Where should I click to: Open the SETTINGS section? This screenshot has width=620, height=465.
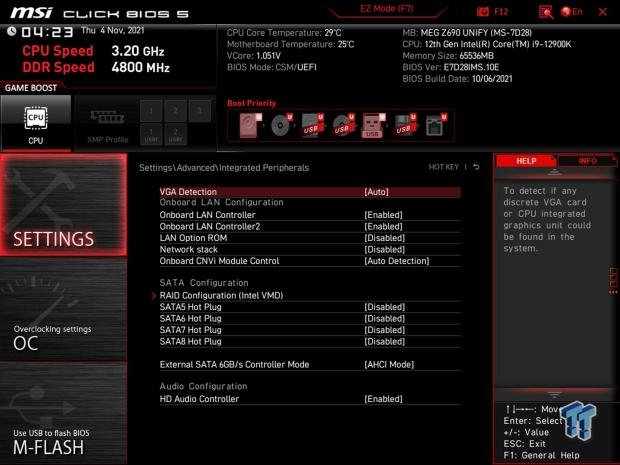(64, 205)
